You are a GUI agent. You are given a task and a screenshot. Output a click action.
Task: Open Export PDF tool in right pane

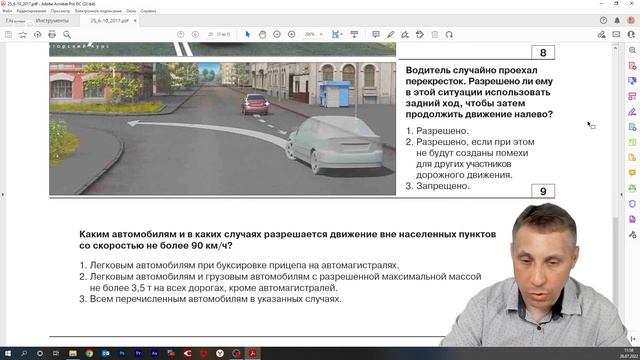coord(632,127)
